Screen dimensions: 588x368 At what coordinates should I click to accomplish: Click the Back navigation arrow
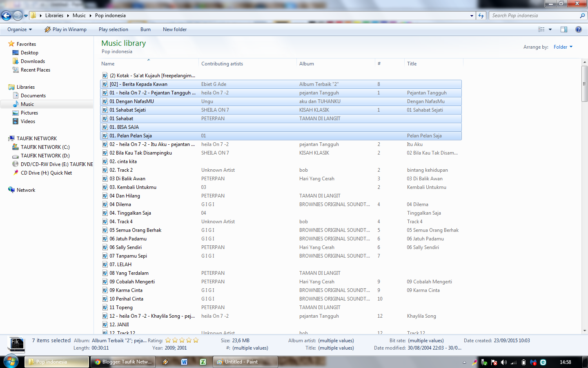(6, 16)
